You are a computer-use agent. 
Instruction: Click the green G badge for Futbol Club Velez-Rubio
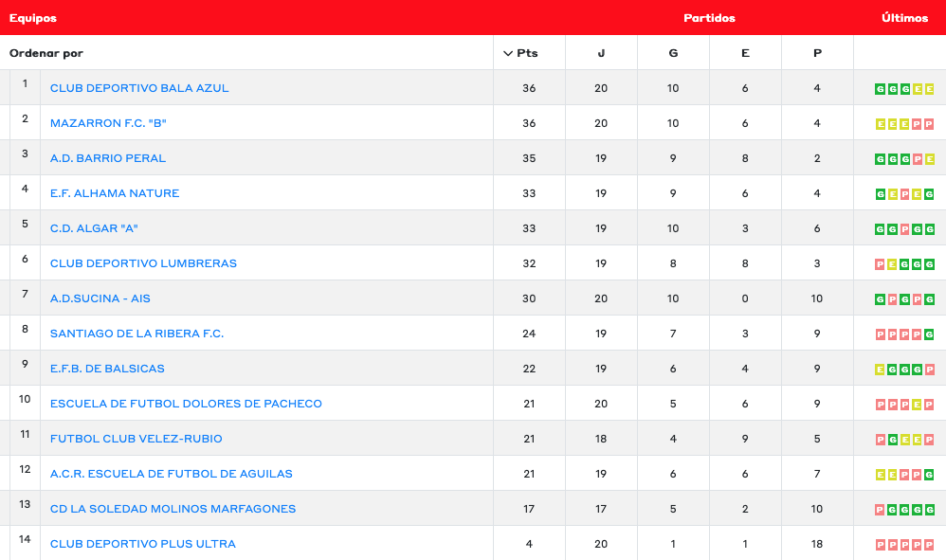point(893,440)
